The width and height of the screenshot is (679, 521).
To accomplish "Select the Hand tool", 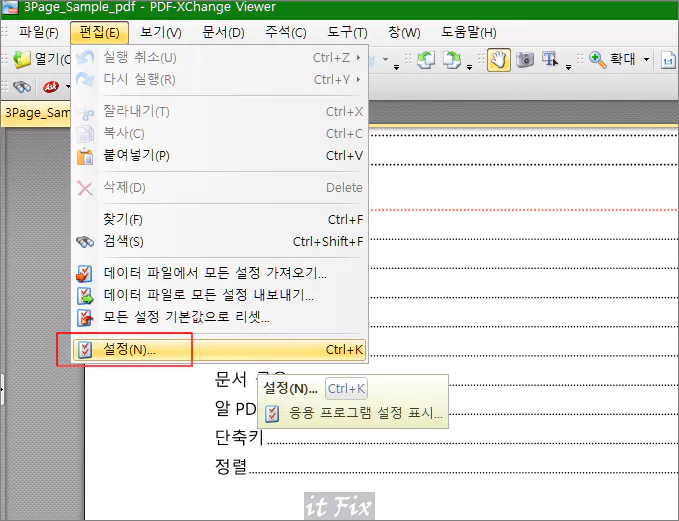I will coord(499,60).
